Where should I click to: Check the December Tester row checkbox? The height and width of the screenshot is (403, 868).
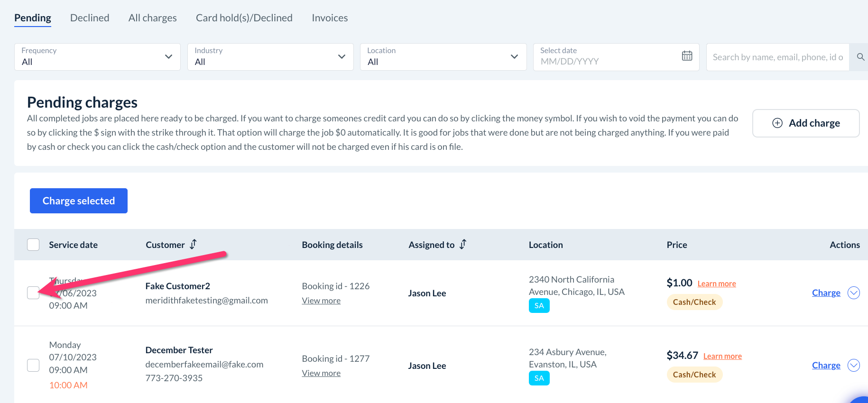[x=33, y=366]
